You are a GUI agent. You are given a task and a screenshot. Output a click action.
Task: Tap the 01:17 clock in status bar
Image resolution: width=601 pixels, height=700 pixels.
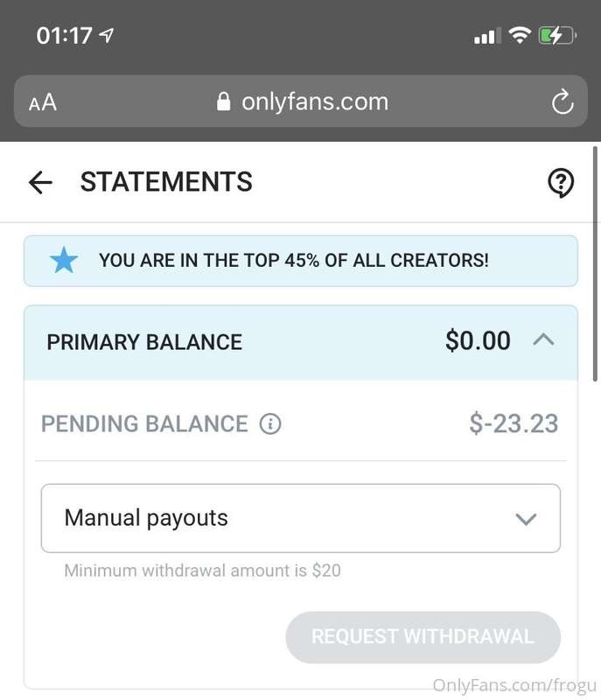64,36
